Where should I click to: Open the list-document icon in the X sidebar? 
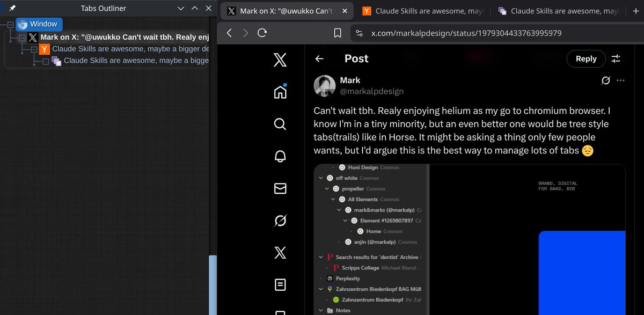click(280, 284)
